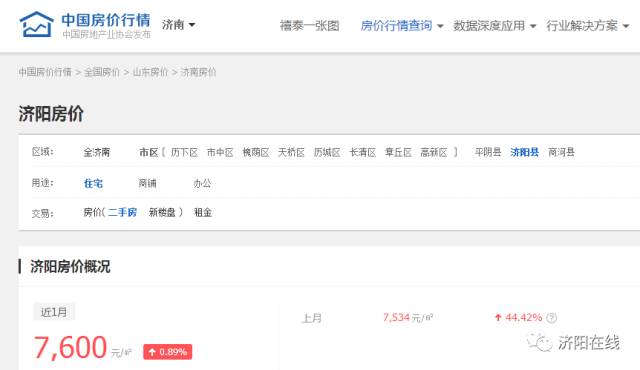The image size is (640, 370).
Task: Select the 商河县 district filter
Action: 561,152
